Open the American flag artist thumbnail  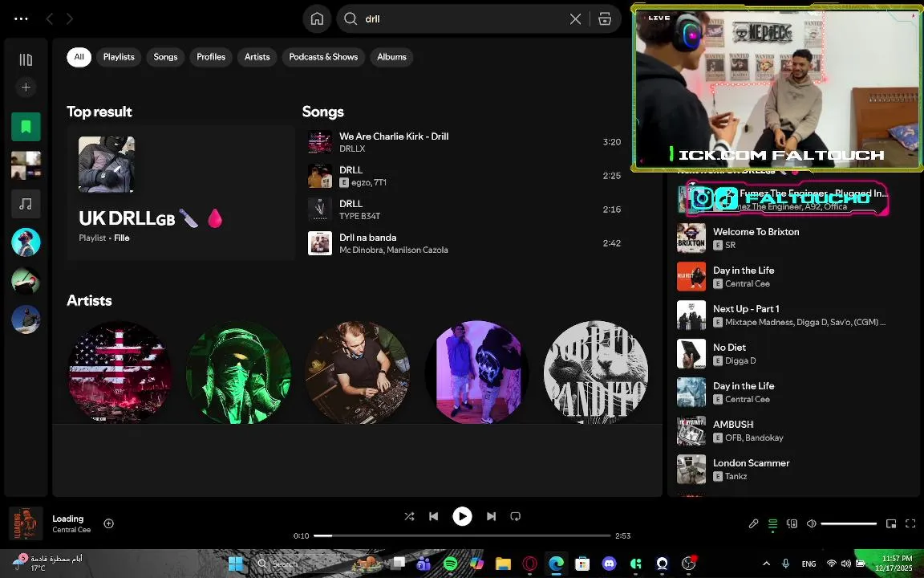[x=120, y=372]
